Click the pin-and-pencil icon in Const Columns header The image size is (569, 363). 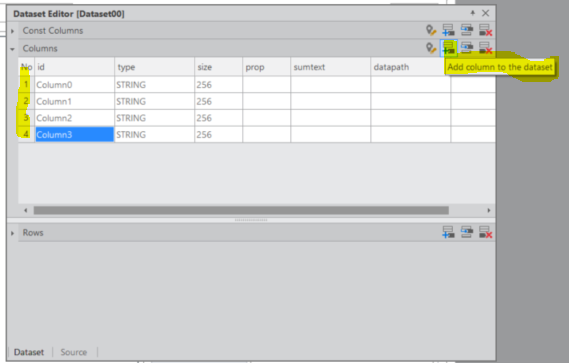pos(431,30)
